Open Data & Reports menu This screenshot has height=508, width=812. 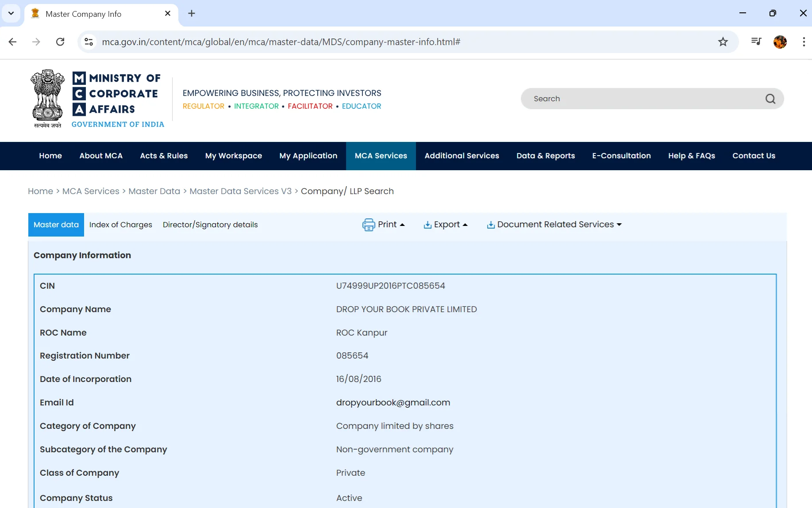pos(546,156)
